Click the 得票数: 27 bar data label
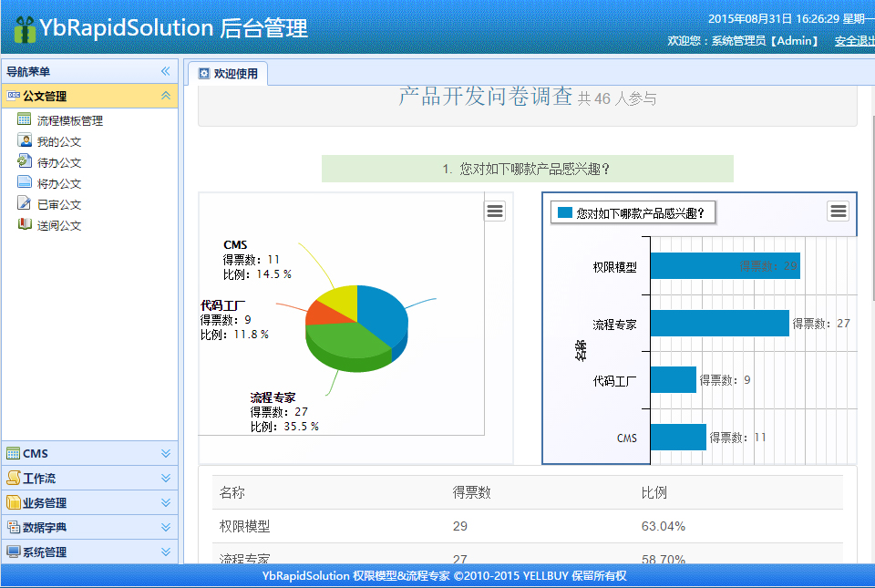 coord(821,323)
